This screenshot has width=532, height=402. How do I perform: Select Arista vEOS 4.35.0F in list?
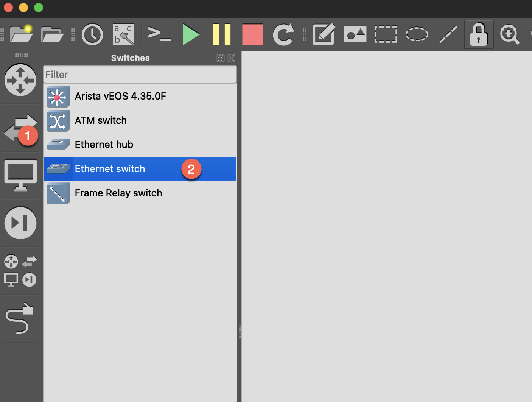[x=120, y=96]
